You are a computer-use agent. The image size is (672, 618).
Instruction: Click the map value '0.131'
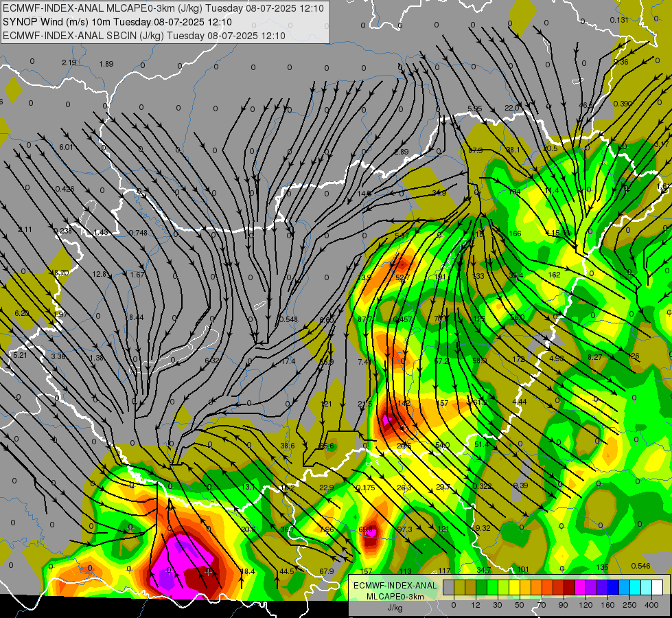click(x=619, y=20)
